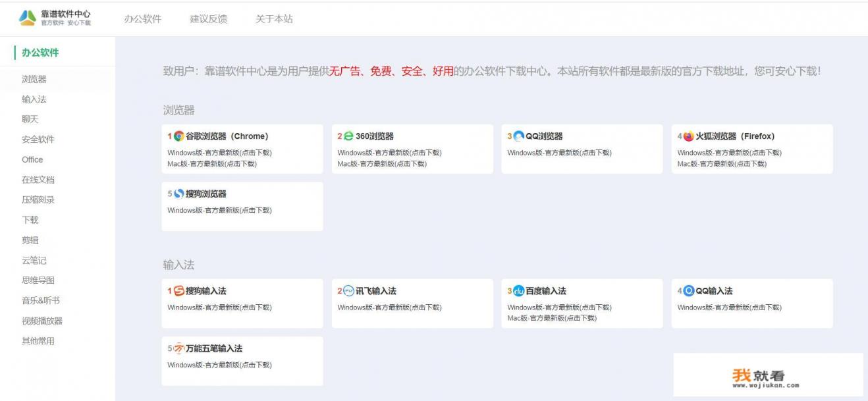Download Chrome Mac版 official version
This screenshot has width=868, height=401.
pyautogui.click(x=212, y=164)
